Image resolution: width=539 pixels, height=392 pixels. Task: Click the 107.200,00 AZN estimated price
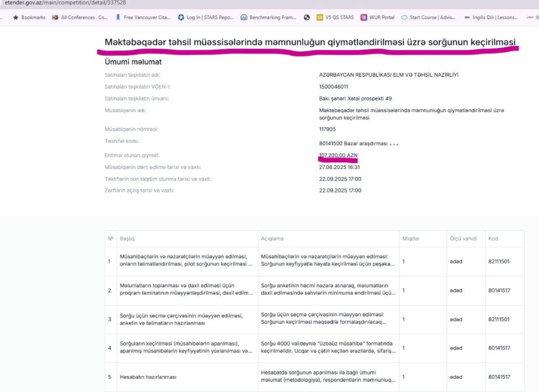(x=338, y=156)
